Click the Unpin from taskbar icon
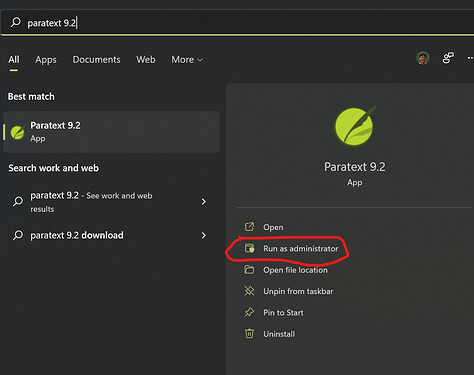This screenshot has width=474, height=375. click(x=249, y=291)
